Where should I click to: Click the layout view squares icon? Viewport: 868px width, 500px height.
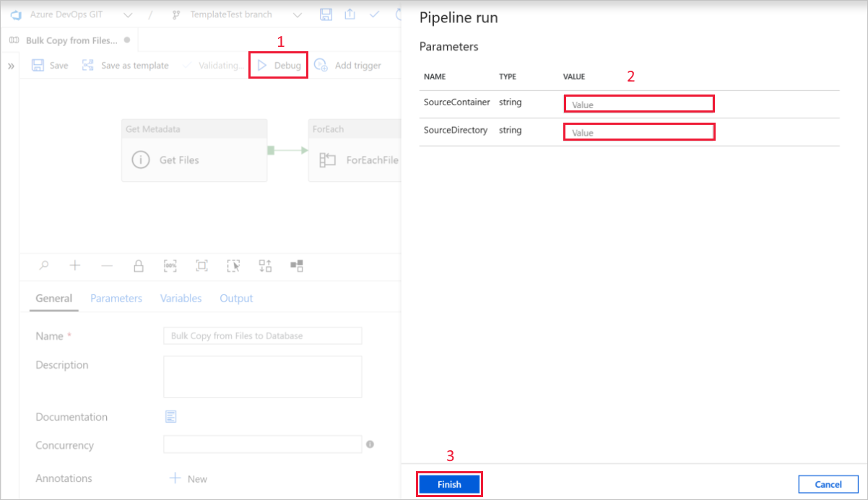coord(297,266)
